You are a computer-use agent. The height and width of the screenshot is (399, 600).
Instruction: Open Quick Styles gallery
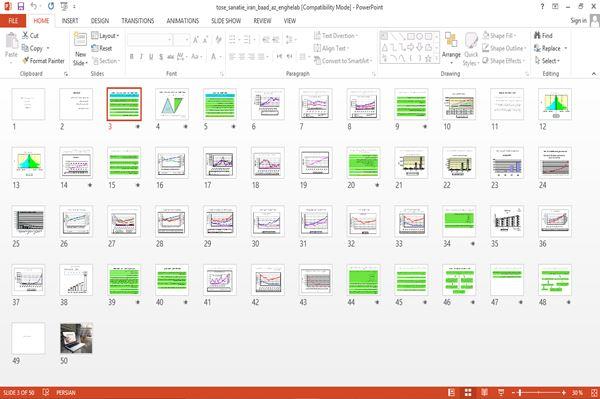coord(471,49)
